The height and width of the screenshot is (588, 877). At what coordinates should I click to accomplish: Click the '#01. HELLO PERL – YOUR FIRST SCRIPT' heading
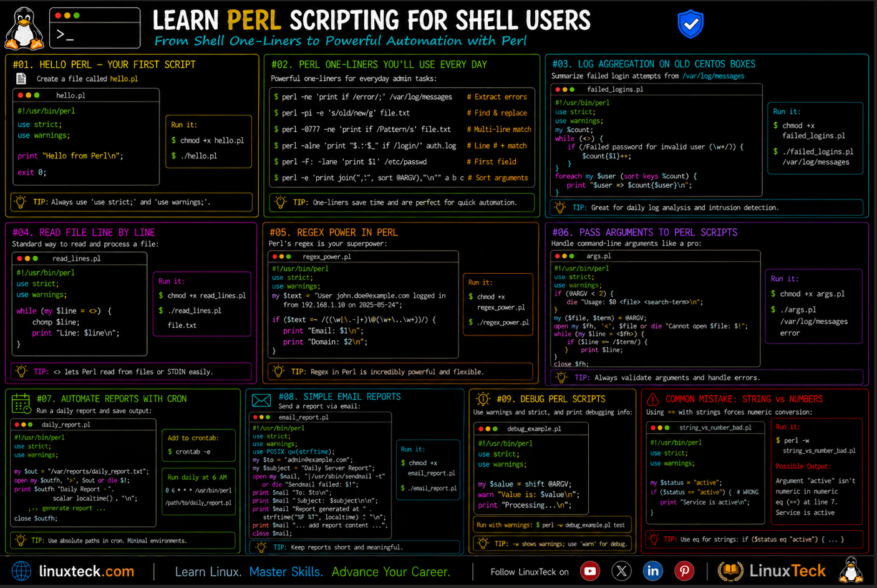tap(104, 64)
